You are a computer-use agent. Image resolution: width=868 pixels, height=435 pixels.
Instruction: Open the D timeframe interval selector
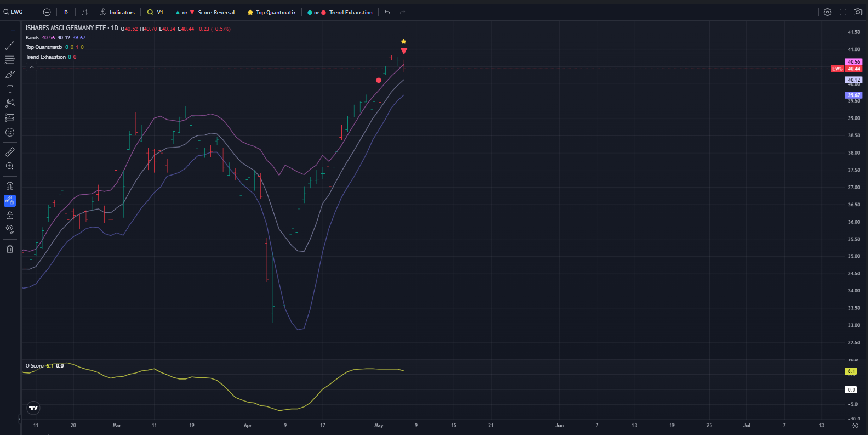click(x=66, y=12)
